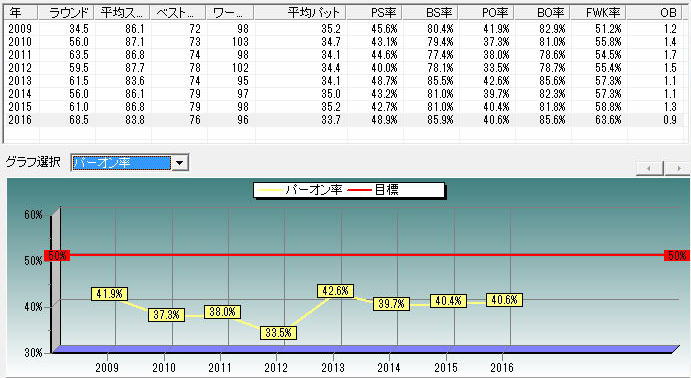
Task: Click the 33.5% data label on chart
Action: coord(279,333)
